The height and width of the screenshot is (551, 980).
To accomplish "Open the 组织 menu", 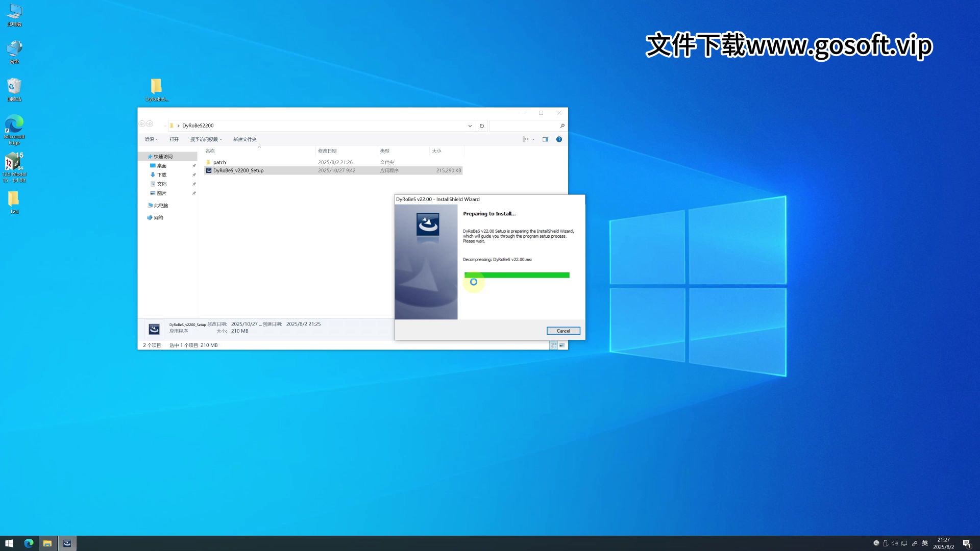I will pos(151,139).
